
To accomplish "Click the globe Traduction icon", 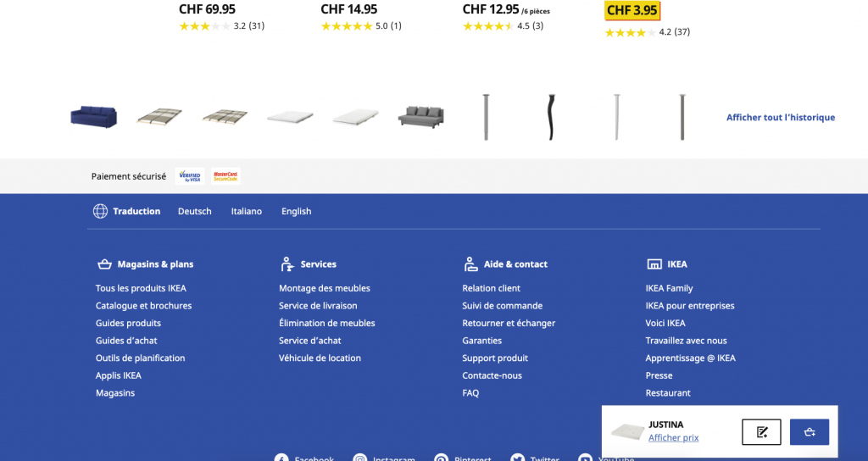I will click(100, 211).
